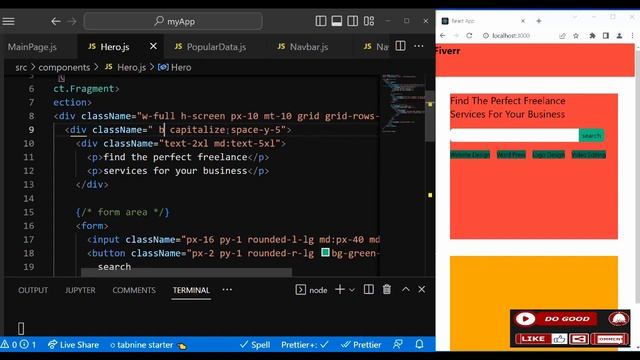Toggle the primary sidebar layout icon

point(321,21)
